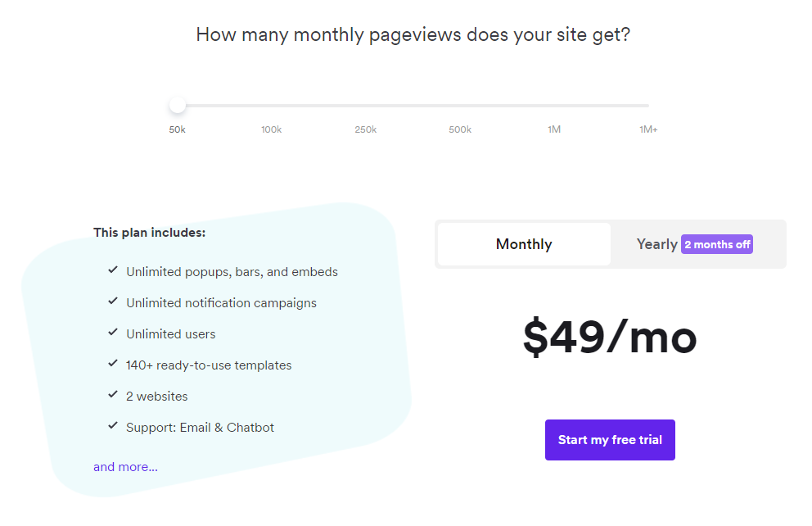Viewport: 812px width, 526px height.
Task: Click the checkmark next to 2 websites
Action: coord(113,395)
